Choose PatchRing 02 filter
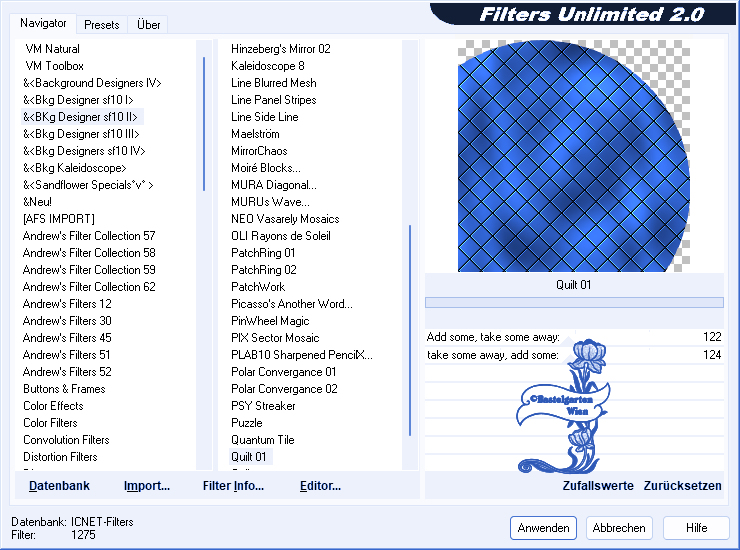This screenshot has height=550, width=740. click(264, 270)
